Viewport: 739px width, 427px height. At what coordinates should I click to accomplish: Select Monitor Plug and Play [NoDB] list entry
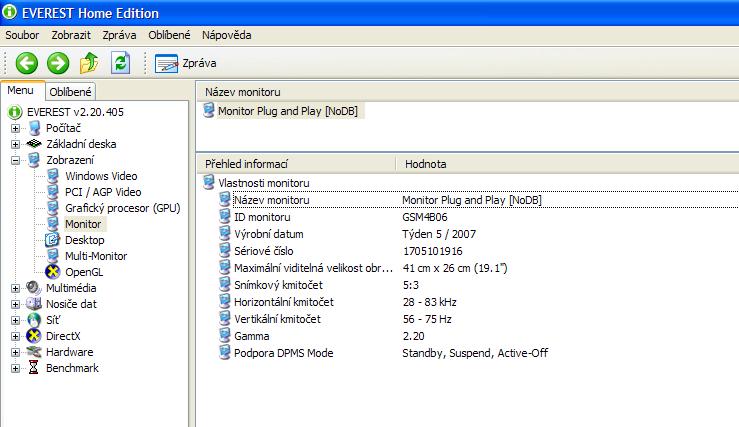tap(287, 111)
